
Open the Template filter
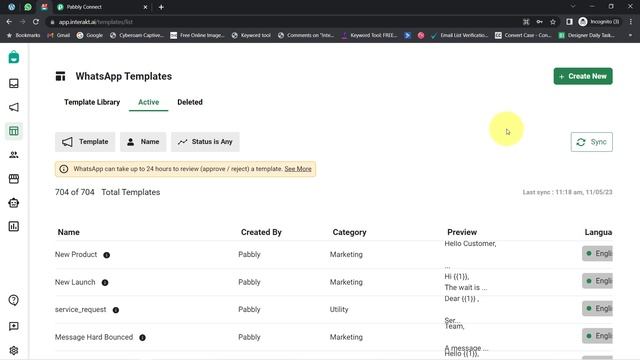pyautogui.click(x=85, y=142)
